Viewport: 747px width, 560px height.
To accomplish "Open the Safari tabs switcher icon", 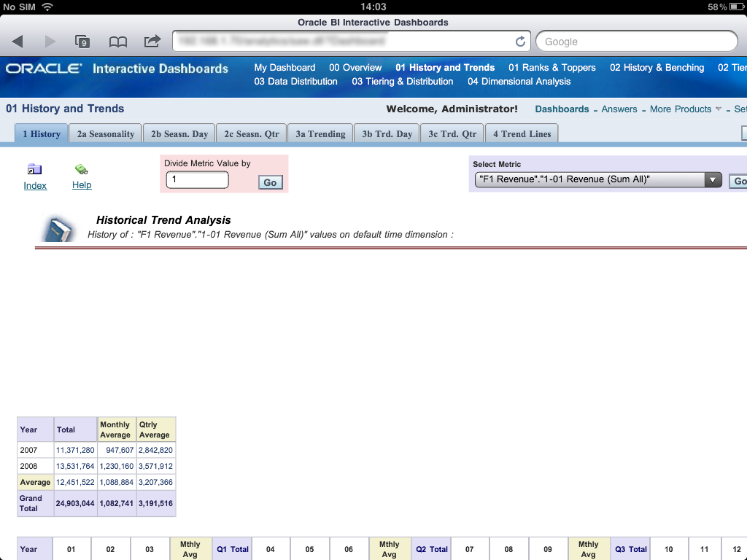I will pyautogui.click(x=82, y=42).
